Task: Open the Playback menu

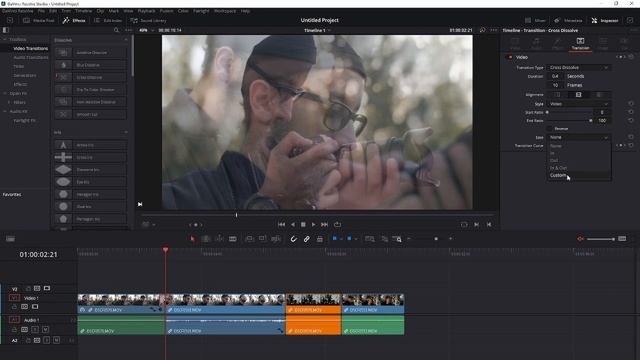Action: click(146, 11)
